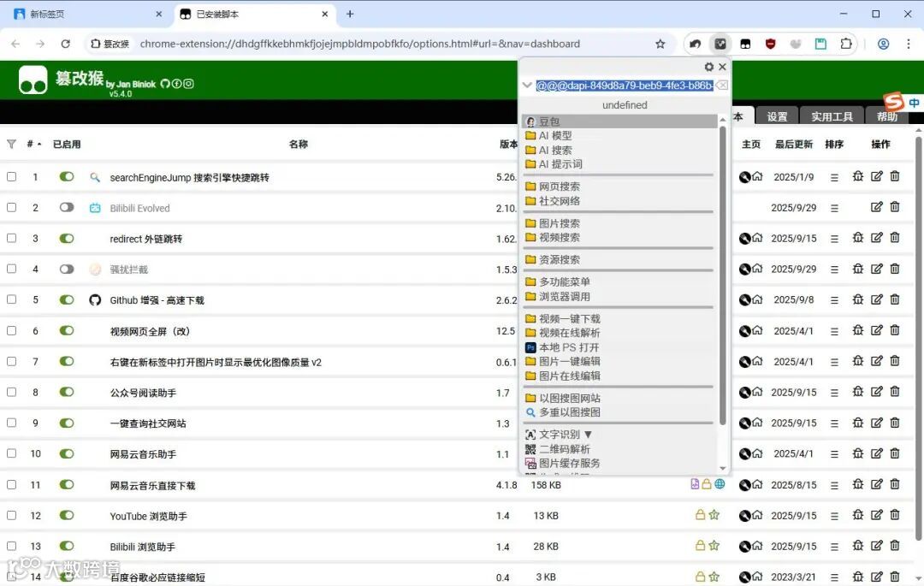Open Tampermonkey extension toolbar icon
Viewport: 924px width, 586px height.
coord(745,44)
